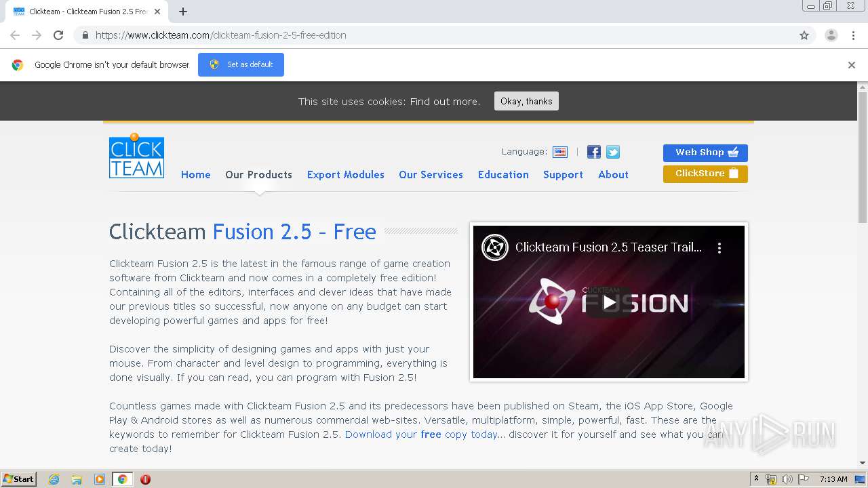Click the network icon in system tray

tap(771, 479)
